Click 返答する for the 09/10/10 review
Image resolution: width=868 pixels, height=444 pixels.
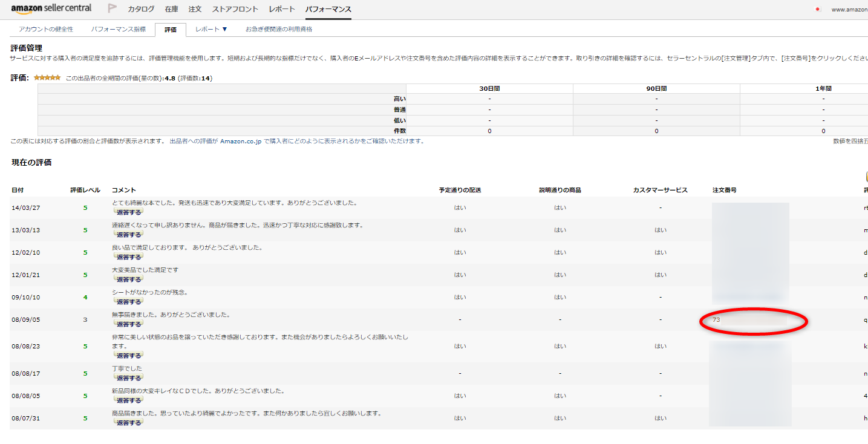[128, 301]
